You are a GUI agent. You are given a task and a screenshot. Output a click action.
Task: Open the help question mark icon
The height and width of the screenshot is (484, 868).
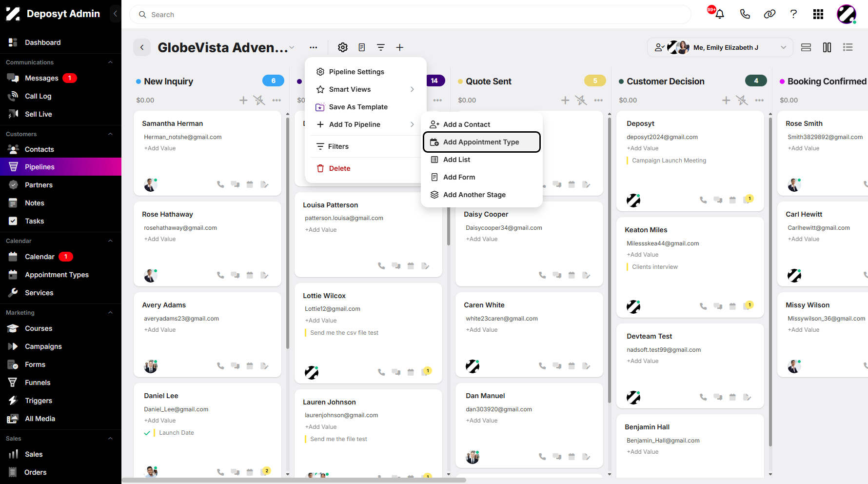793,14
